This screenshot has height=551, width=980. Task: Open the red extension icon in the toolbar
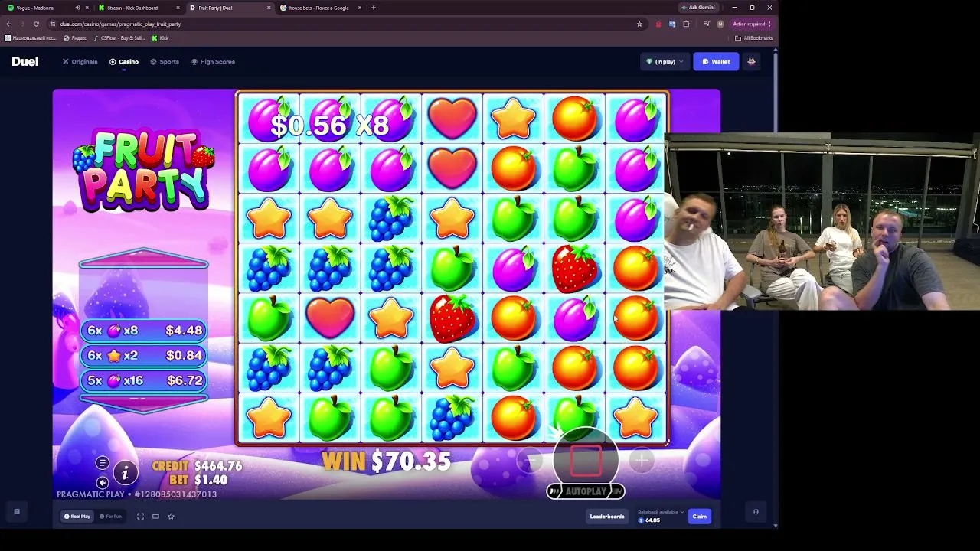pyautogui.click(x=658, y=24)
